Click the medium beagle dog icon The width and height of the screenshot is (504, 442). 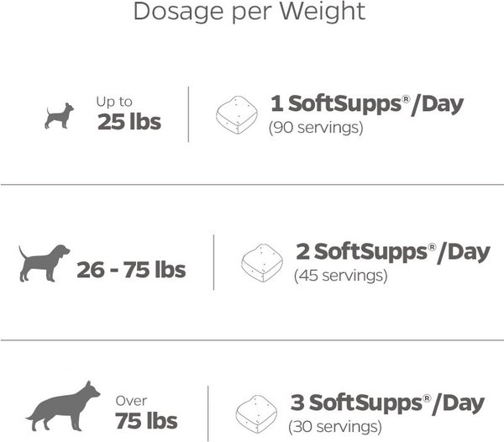(x=45, y=263)
